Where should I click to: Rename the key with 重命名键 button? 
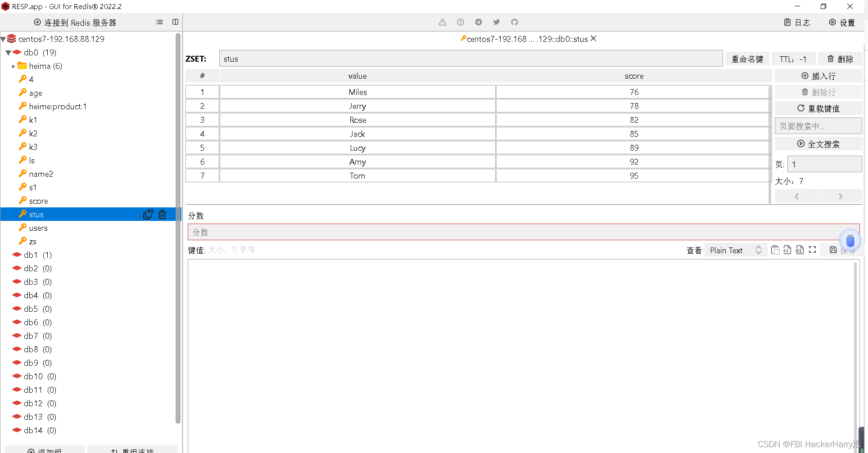[747, 59]
